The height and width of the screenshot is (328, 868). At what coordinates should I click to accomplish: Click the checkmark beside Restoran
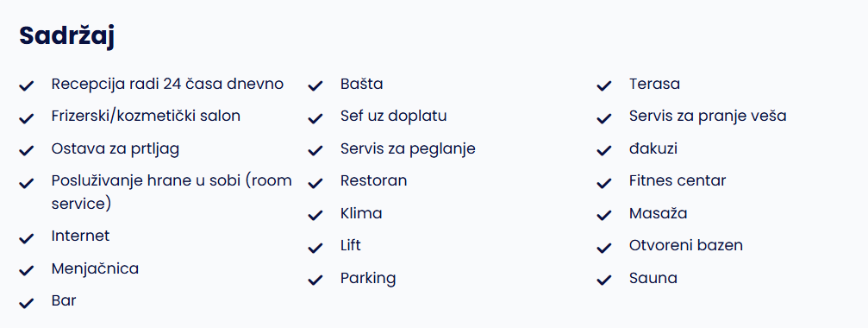click(x=315, y=183)
